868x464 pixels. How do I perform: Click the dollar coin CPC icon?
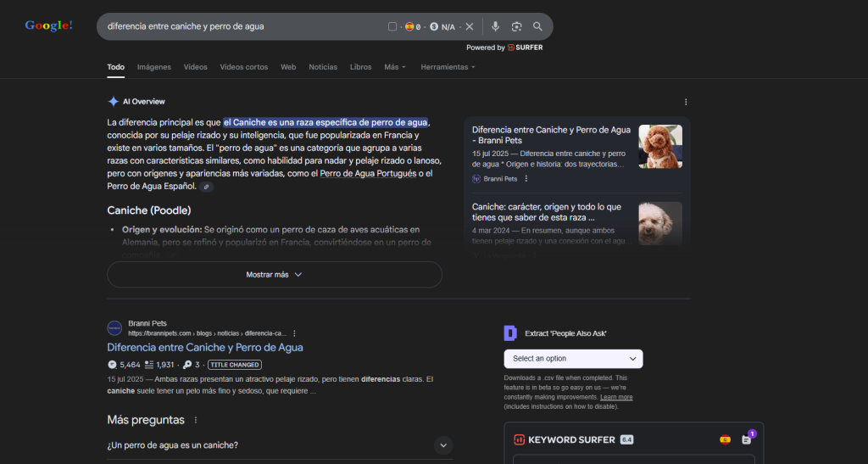click(x=434, y=26)
